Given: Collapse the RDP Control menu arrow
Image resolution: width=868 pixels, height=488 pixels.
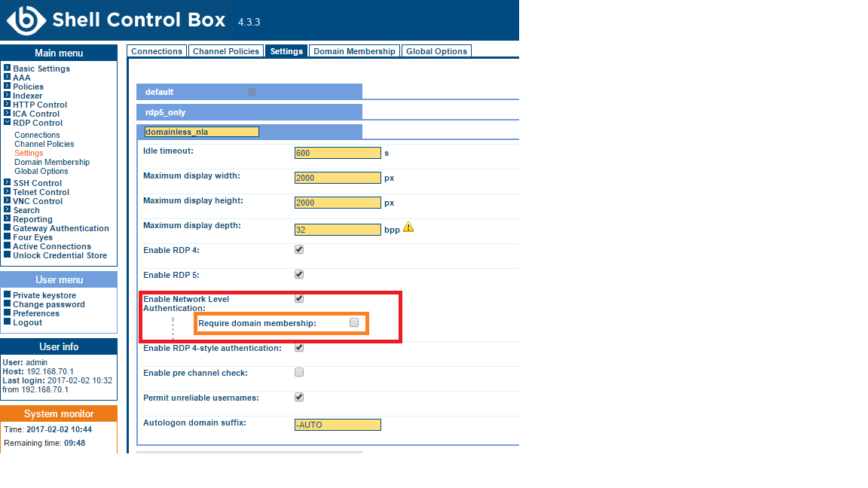Looking at the screenshot, I should [x=7, y=123].
